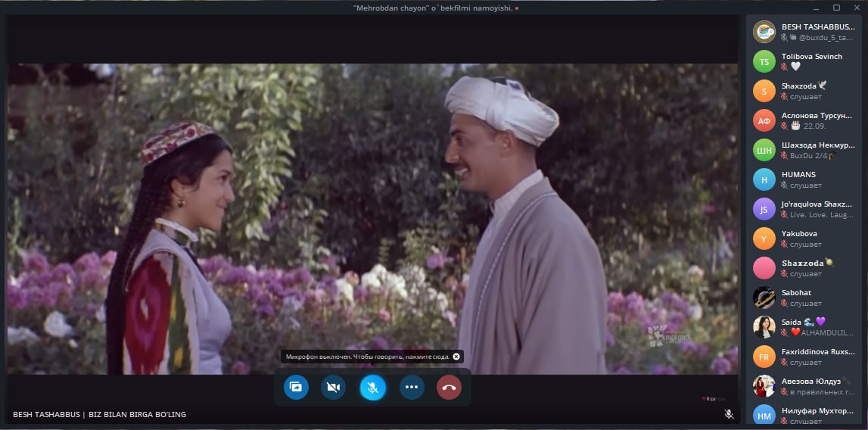
Task: Click the JS avatar of Jo'raqulova Shaxz
Action: (x=764, y=209)
